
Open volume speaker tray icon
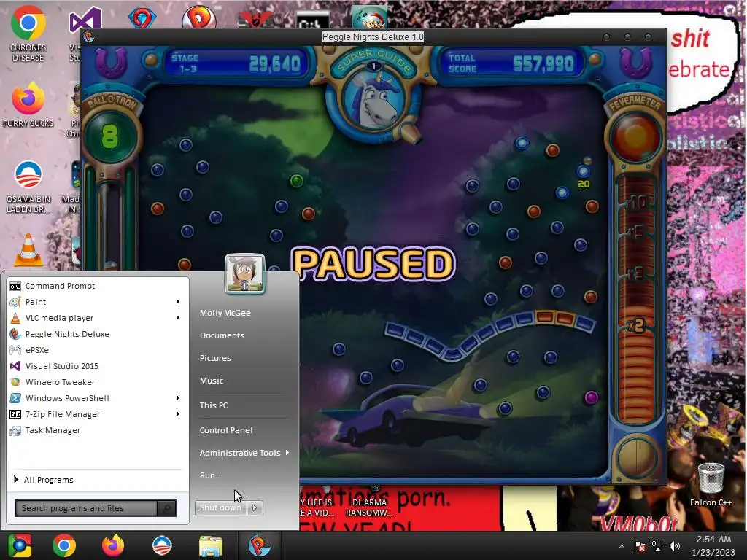[x=675, y=546]
